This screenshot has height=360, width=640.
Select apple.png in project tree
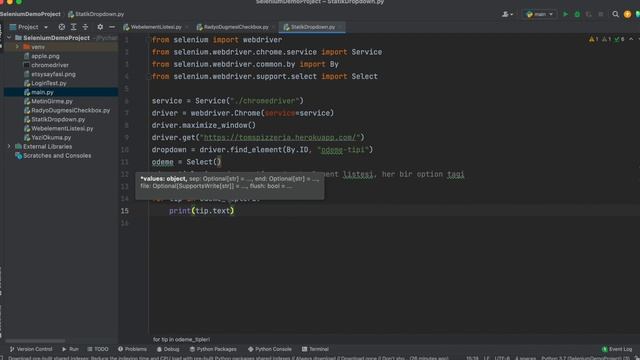point(45,56)
